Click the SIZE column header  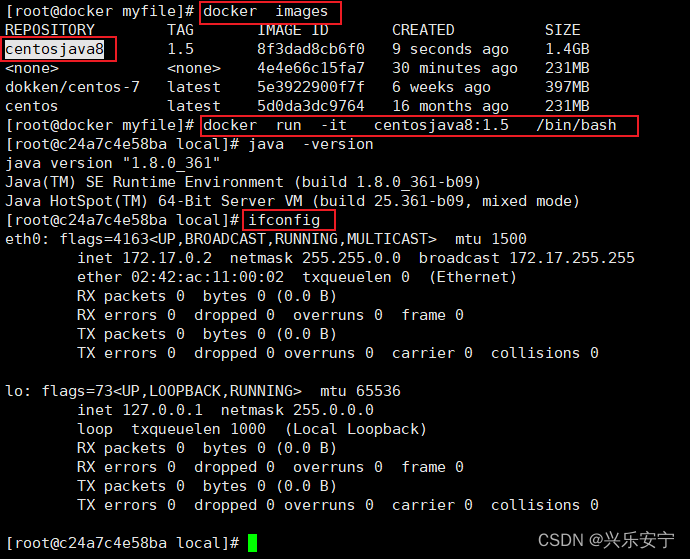562,30
